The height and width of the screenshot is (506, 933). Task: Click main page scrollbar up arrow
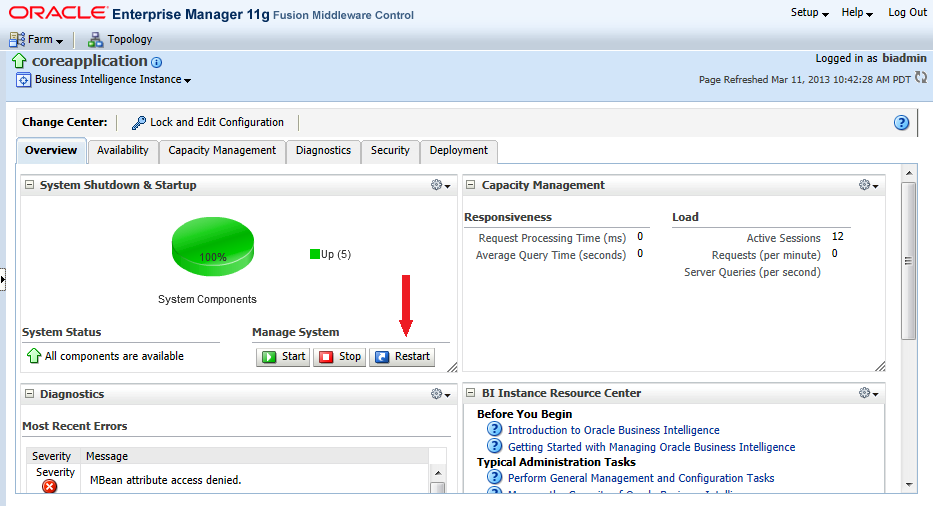909,173
